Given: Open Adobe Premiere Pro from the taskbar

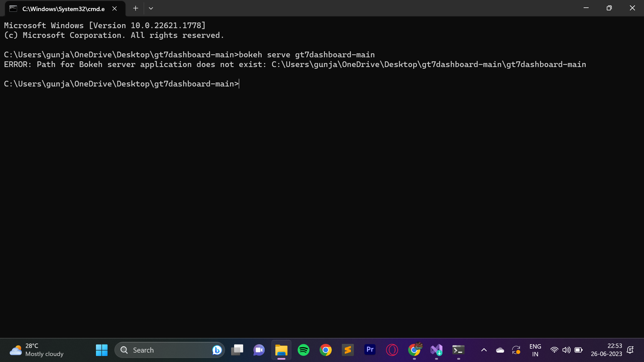Looking at the screenshot, I should tap(370, 350).
